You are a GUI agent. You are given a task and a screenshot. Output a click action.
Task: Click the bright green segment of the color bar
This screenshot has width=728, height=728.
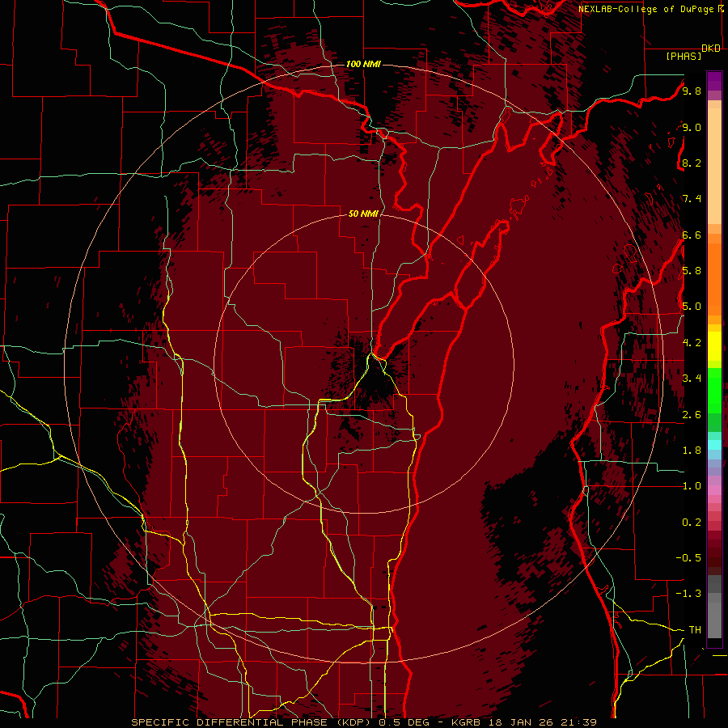pyautogui.click(x=714, y=390)
